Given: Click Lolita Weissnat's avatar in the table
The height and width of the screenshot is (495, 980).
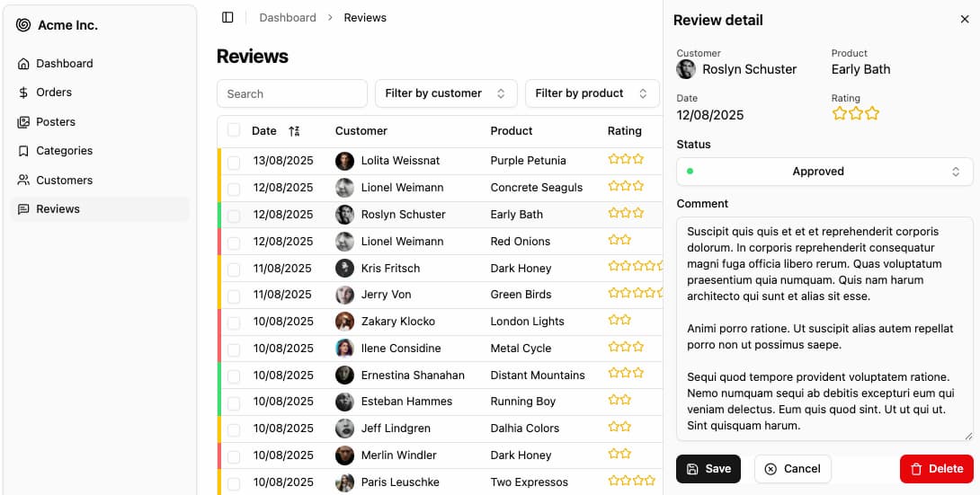Looking at the screenshot, I should [344, 161].
